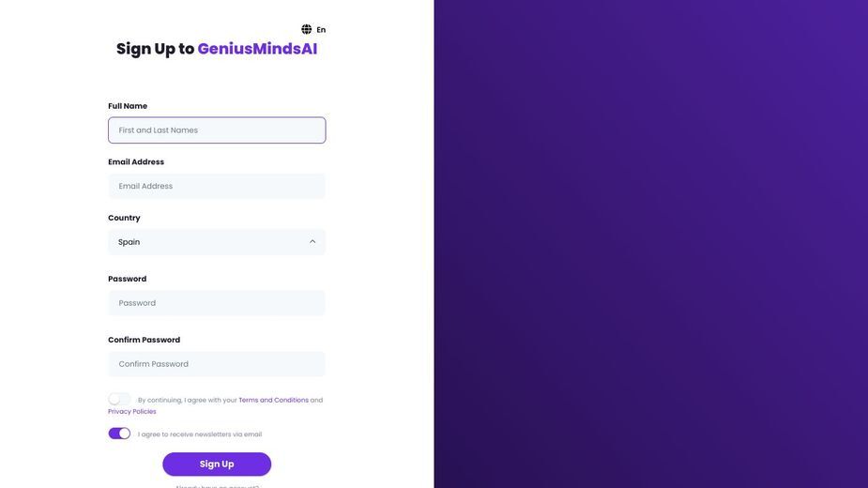This screenshot has height=488, width=868.
Task: Select the Password input box
Action: click(x=217, y=303)
